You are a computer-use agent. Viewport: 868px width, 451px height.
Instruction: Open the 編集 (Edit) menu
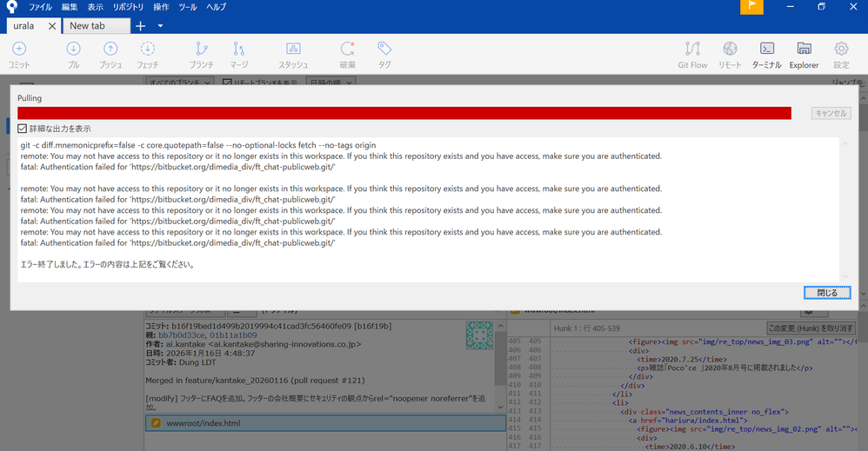point(70,7)
